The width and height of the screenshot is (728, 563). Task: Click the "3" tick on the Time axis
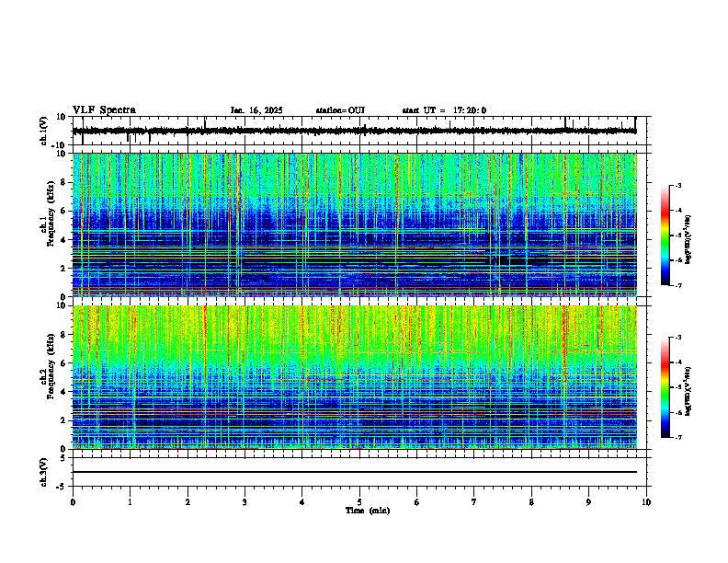245,502
